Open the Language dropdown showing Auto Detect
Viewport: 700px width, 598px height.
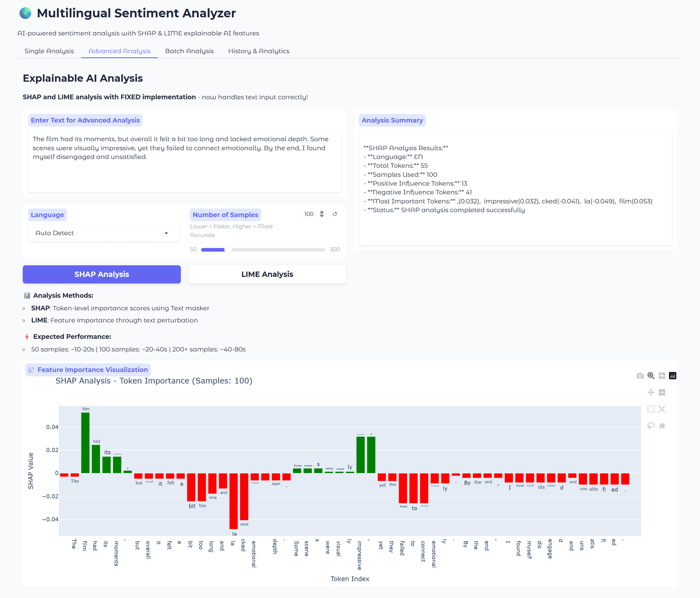(x=104, y=233)
